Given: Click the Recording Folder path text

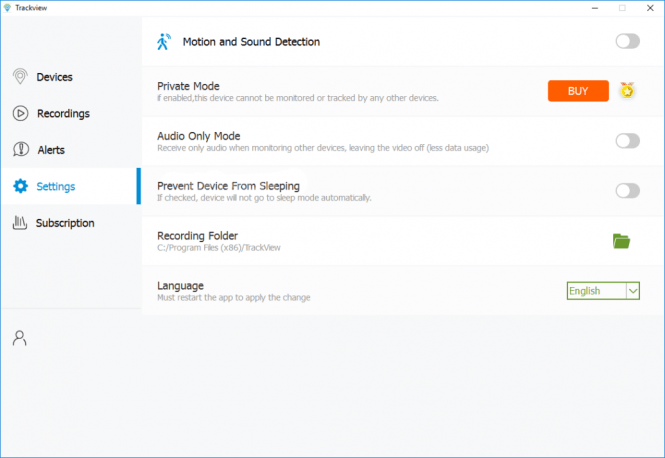Looking at the screenshot, I should tap(218, 248).
